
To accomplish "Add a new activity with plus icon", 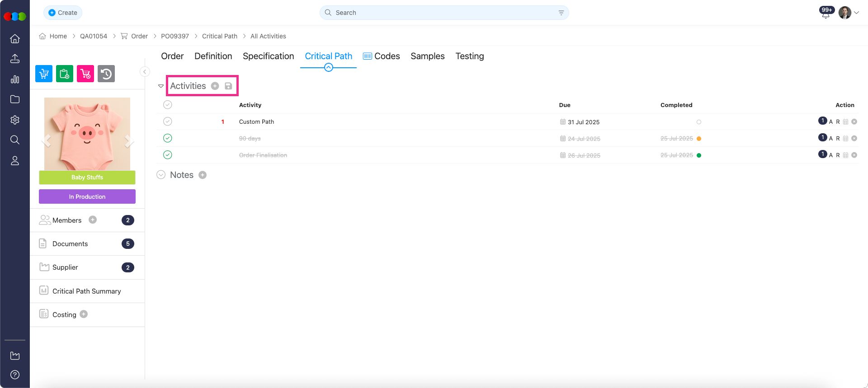I will point(215,86).
